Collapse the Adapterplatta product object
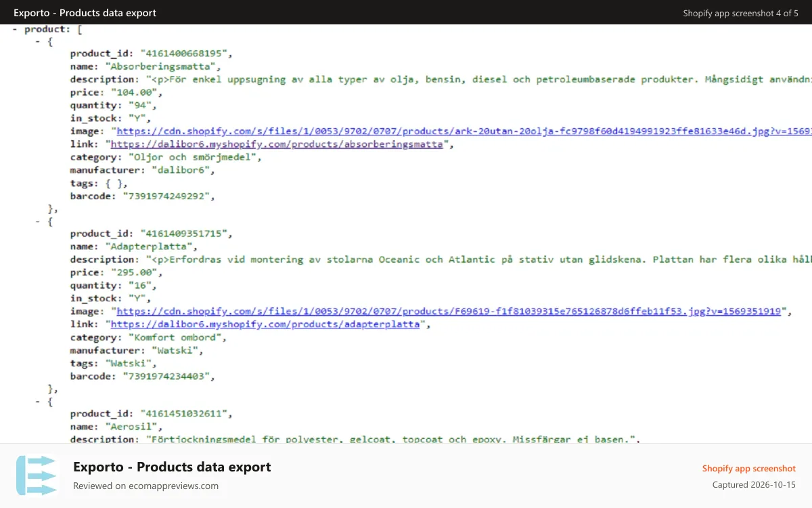 pyautogui.click(x=38, y=221)
